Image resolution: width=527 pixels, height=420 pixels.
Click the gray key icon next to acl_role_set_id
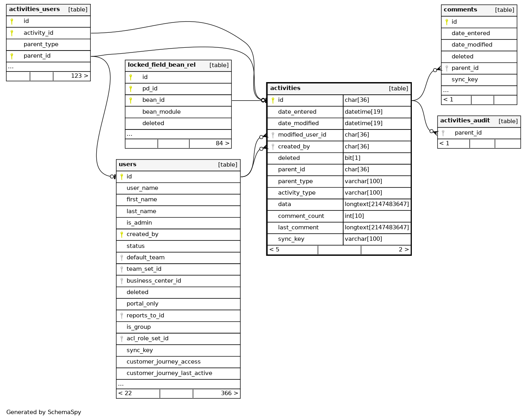tap(121, 339)
